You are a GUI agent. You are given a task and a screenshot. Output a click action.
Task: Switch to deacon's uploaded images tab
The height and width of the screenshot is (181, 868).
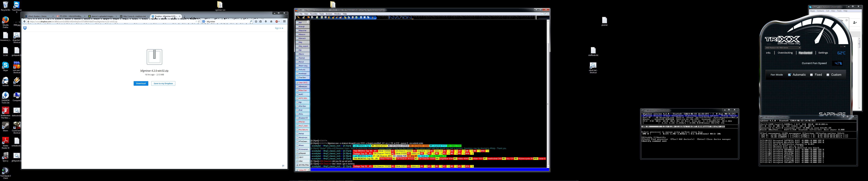pos(103,16)
